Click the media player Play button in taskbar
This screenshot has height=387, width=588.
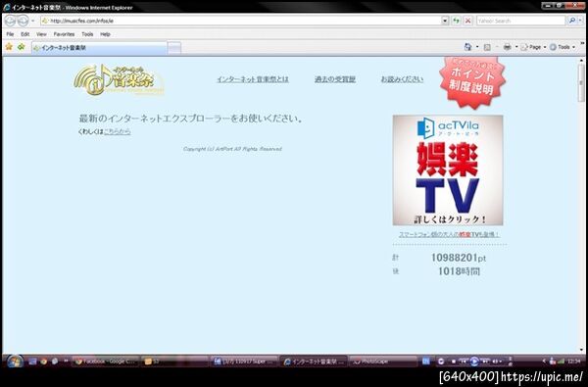click(x=474, y=362)
